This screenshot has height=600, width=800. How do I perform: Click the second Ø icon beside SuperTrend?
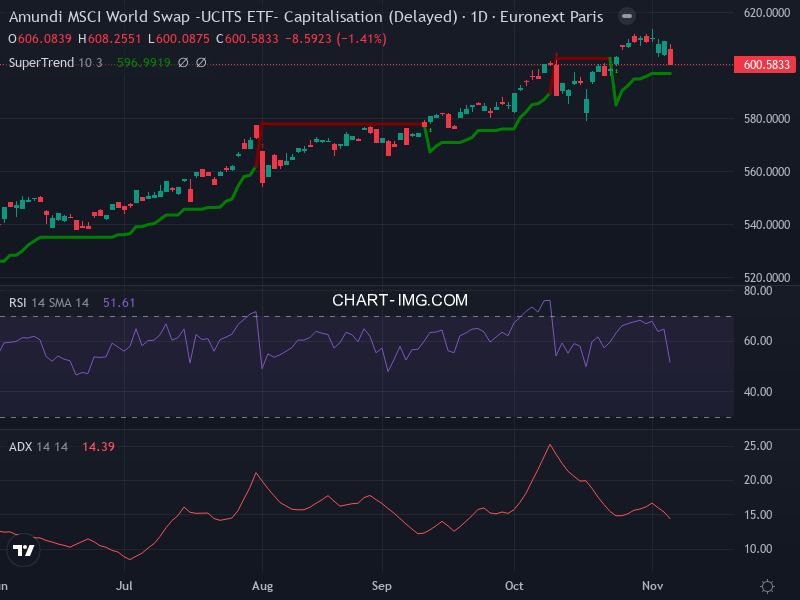click(202, 63)
